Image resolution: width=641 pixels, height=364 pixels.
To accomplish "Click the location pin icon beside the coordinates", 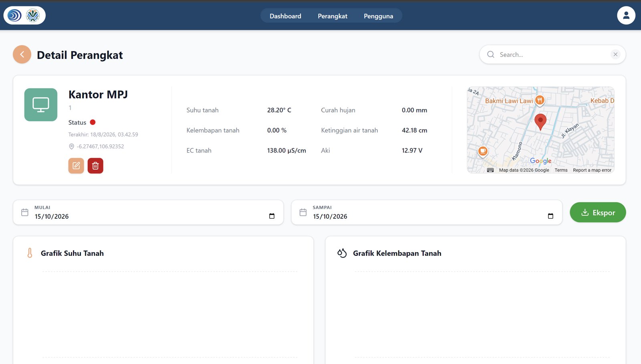I will [71, 147].
